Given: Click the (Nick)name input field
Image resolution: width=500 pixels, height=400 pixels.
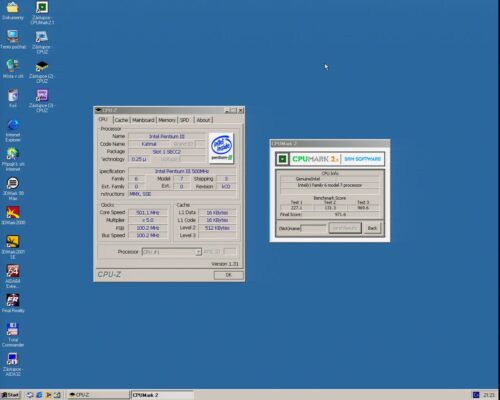Looking at the screenshot, I should 314,228.
